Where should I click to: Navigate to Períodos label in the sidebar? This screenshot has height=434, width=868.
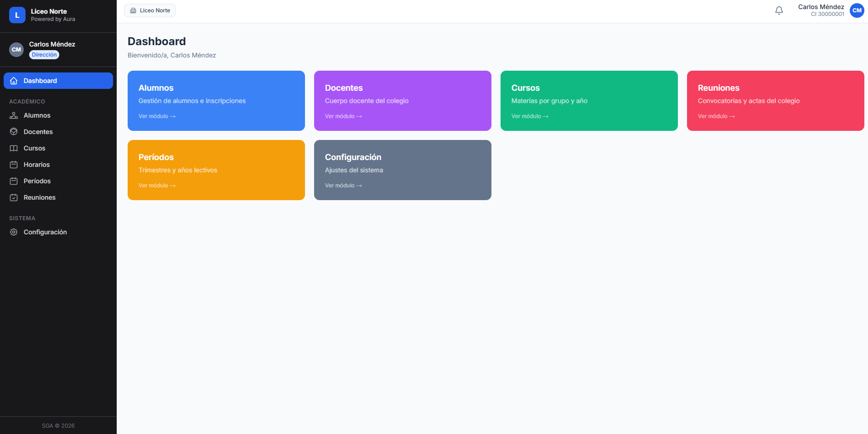(x=37, y=181)
